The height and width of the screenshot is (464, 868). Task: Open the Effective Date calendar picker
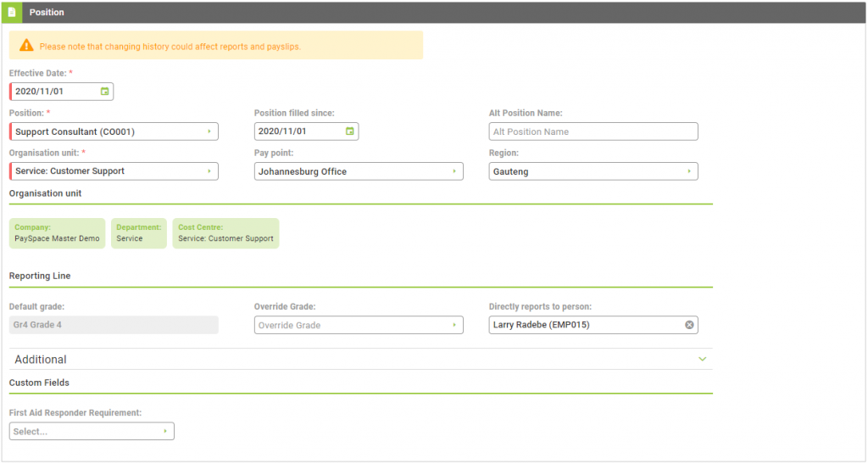(x=104, y=92)
